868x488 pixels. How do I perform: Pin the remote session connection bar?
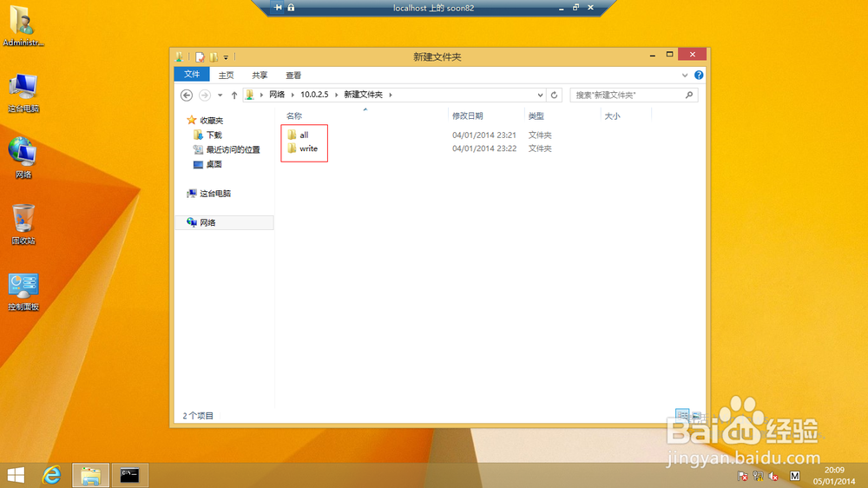(x=278, y=8)
